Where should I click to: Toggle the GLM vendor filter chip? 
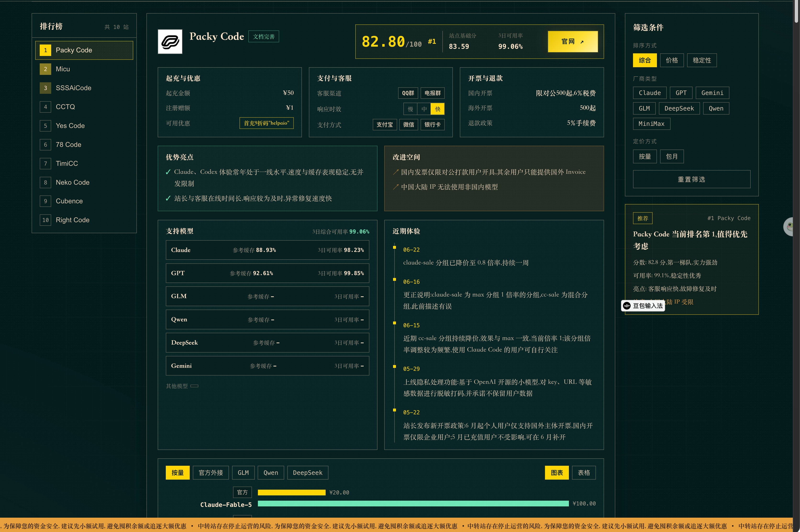pyautogui.click(x=644, y=109)
